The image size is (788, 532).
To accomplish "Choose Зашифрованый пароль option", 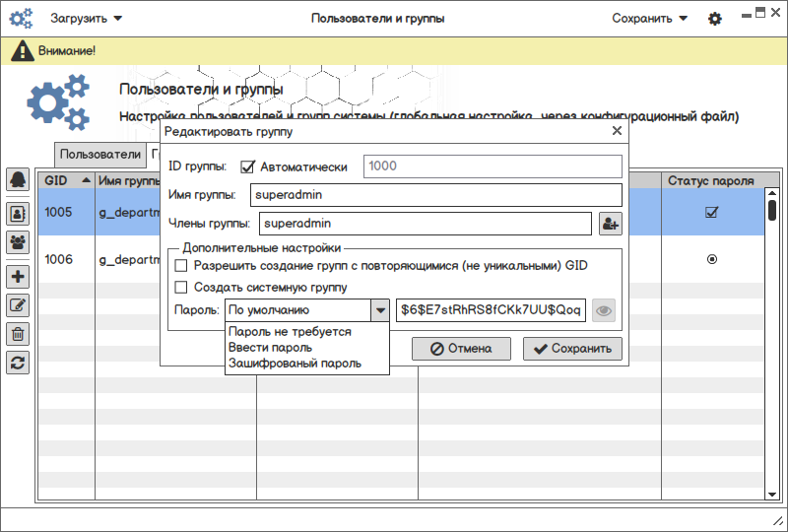I will click(x=295, y=364).
